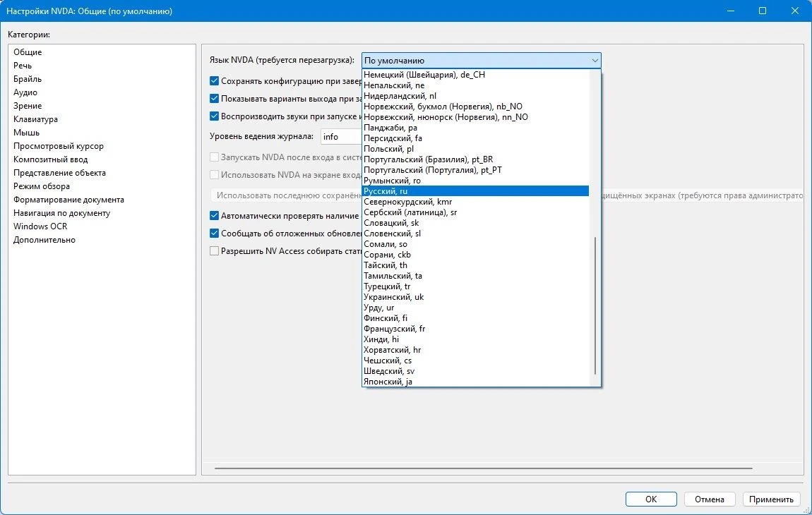Uncheck Автоматически проверять наличие checkbox
This screenshot has height=515, width=812.
click(x=214, y=215)
